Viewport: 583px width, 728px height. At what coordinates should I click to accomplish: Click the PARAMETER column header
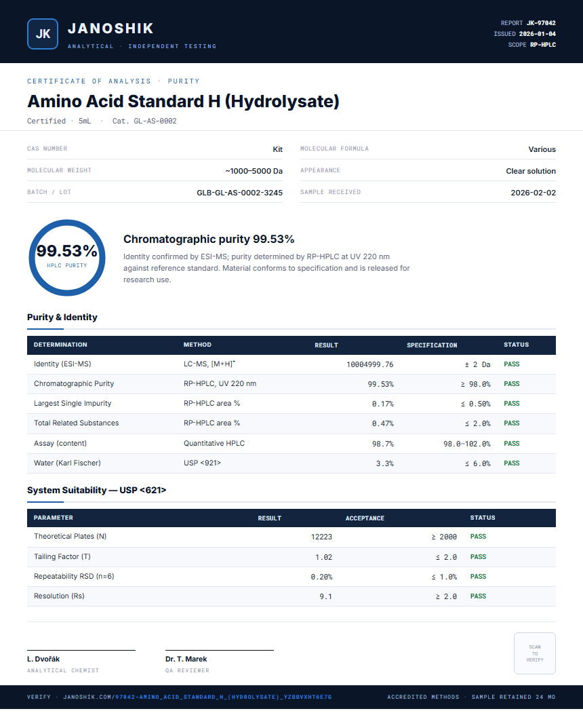pyautogui.click(x=54, y=518)
